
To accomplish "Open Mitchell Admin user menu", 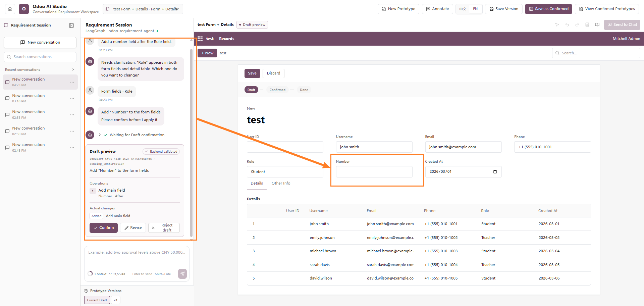I will pyautogui.click(x=626, y=39).
